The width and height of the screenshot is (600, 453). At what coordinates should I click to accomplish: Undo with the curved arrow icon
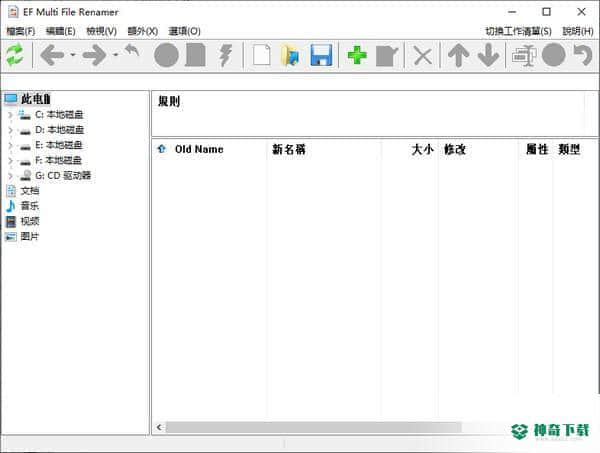[x=583, y=55]
